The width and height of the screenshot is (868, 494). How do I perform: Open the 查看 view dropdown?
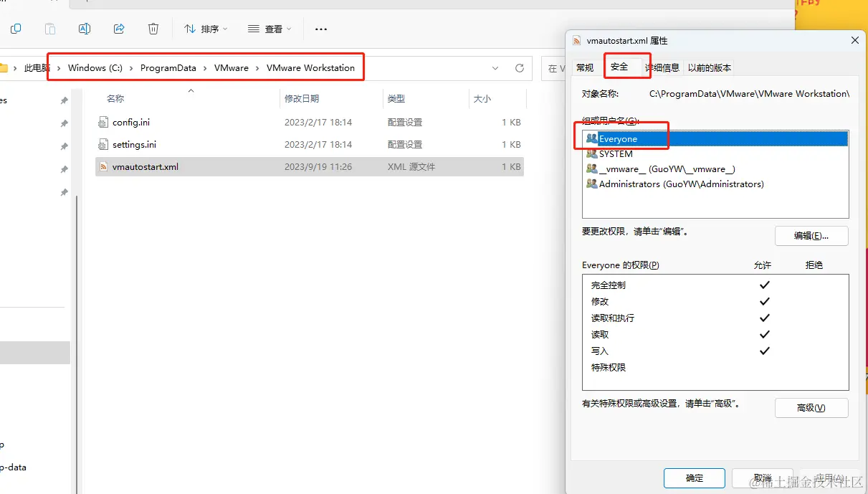tap(270, 29)
